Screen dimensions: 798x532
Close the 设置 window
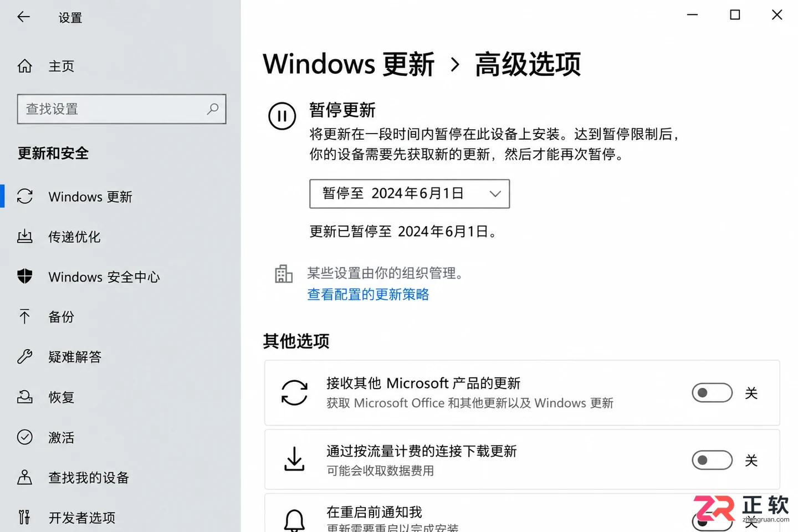pos(777,15)
